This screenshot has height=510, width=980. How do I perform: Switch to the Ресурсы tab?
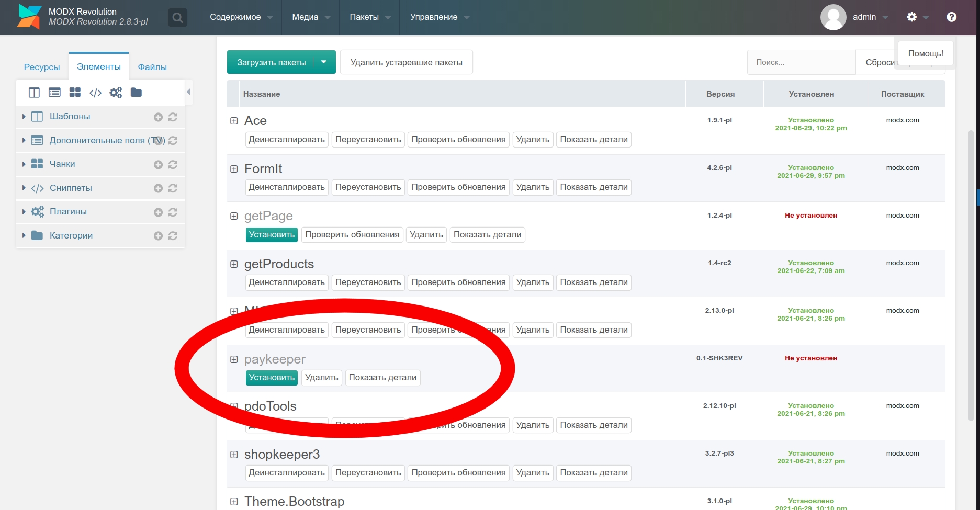(x=42, y=67)
